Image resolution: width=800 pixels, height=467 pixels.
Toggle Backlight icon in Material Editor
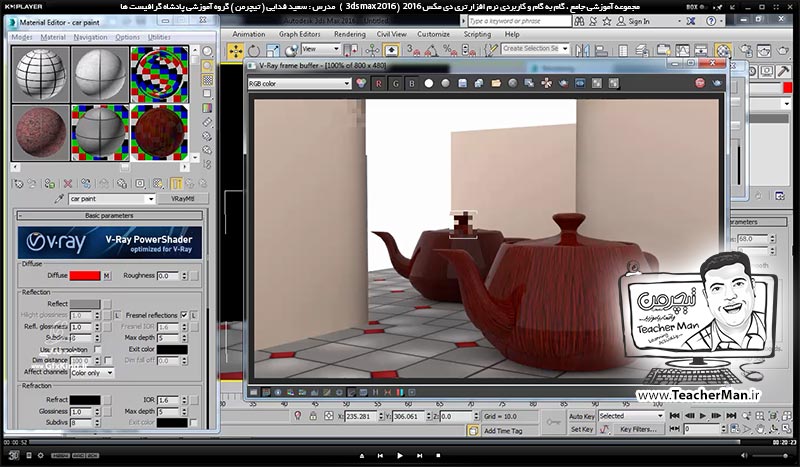point(208,66)
